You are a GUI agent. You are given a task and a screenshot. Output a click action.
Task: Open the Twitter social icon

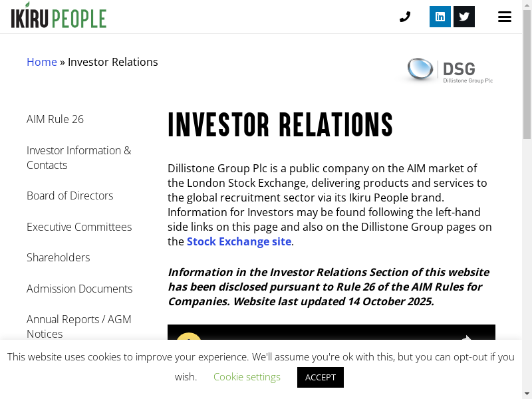pyautogui.click(x=464, y=17)
